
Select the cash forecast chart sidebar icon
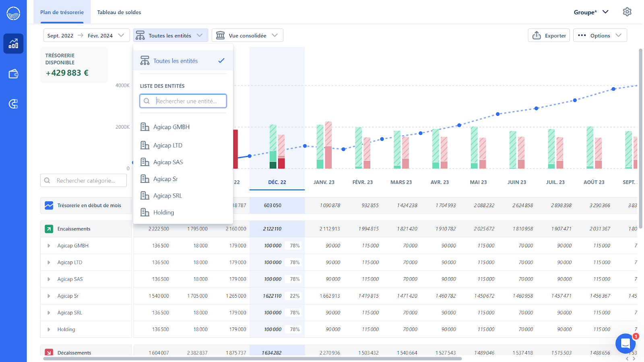coord(13,43)
